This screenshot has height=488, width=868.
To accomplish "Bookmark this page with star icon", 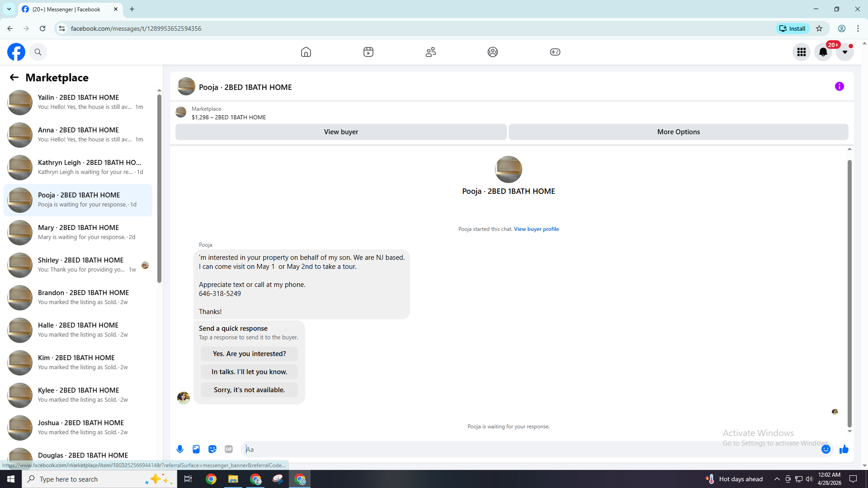I will [x=819, y=28].
